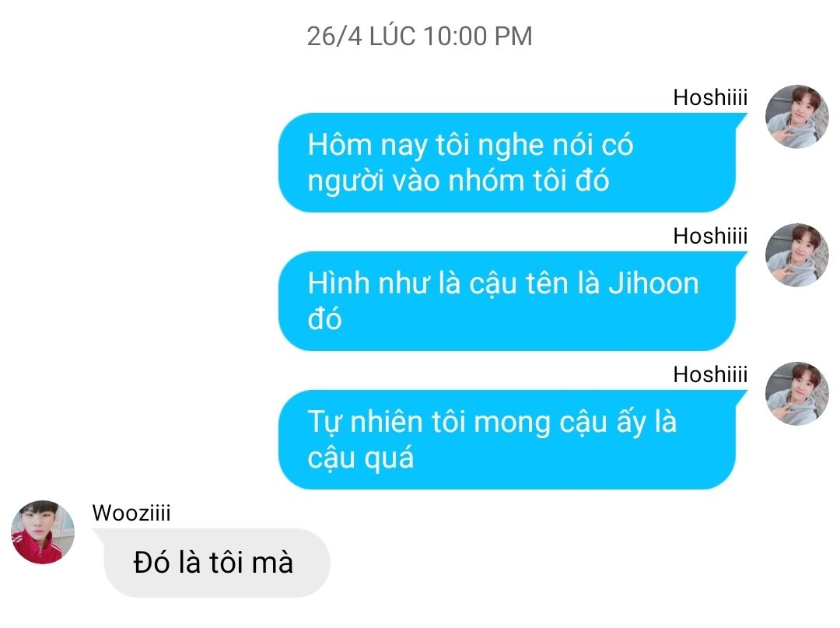
Task: Click the Hoshiiii name above 'Hình như' message
Action: point(710,237)
